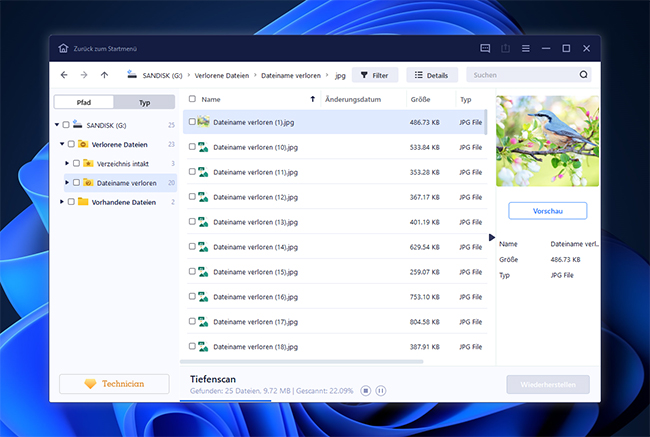The image size is (650, 437).
Task: Click the Vorhandene Dateien folder icon
Action: [x=83, y=202]
